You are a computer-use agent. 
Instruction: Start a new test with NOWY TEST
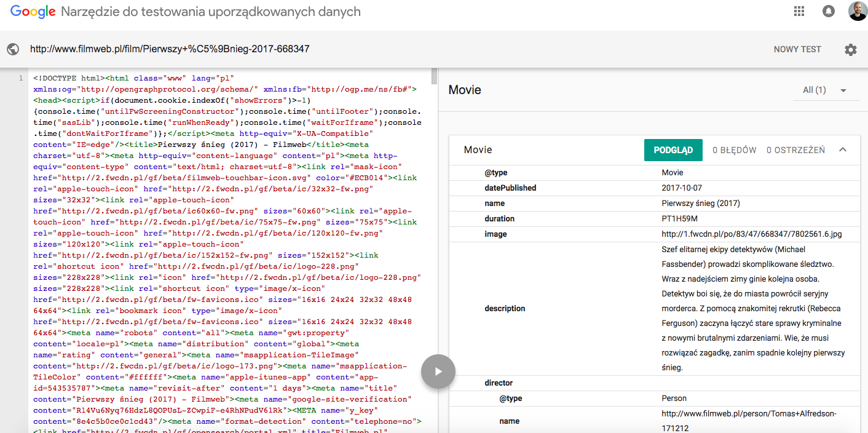coord(797,49)
